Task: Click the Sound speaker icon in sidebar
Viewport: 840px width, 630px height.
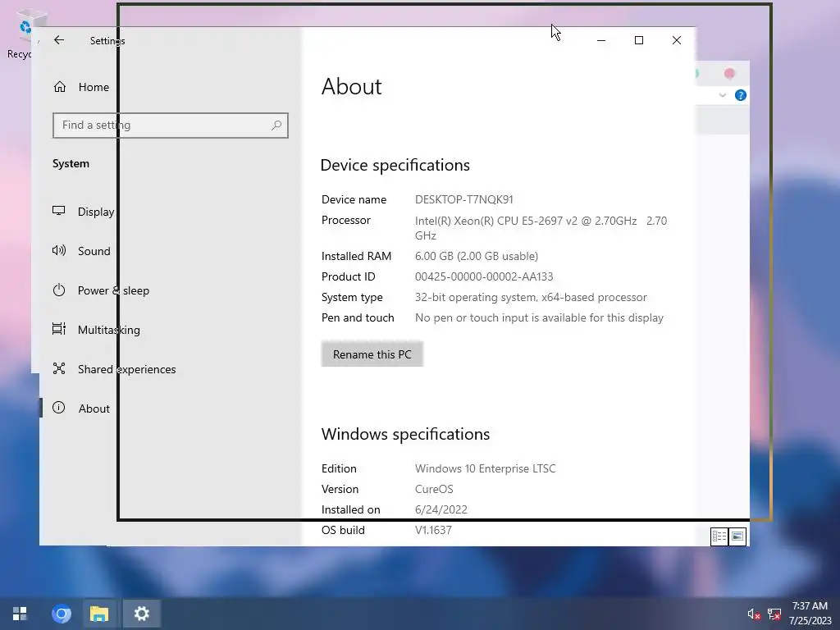Action: pyautogui.click(x=59, y=250)
